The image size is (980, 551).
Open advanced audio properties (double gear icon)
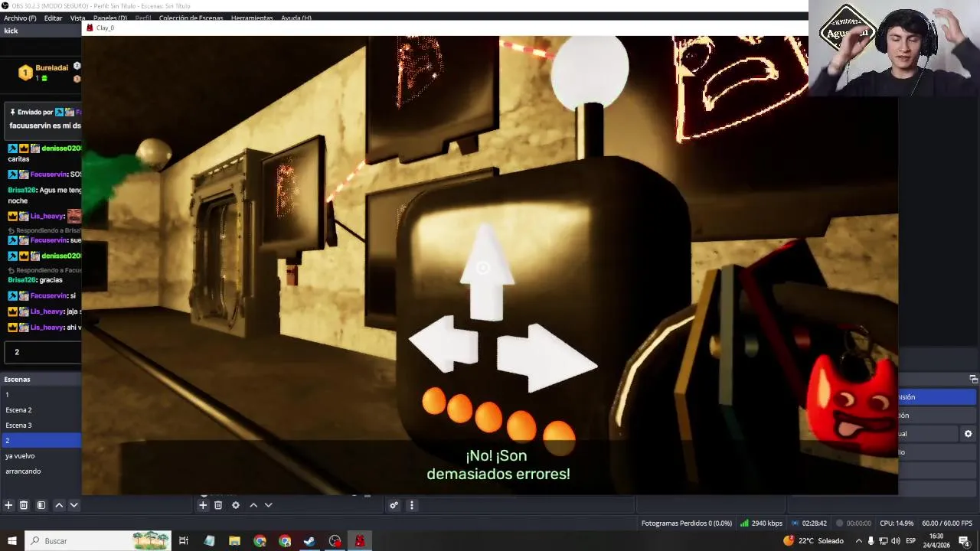coord(394,505)
